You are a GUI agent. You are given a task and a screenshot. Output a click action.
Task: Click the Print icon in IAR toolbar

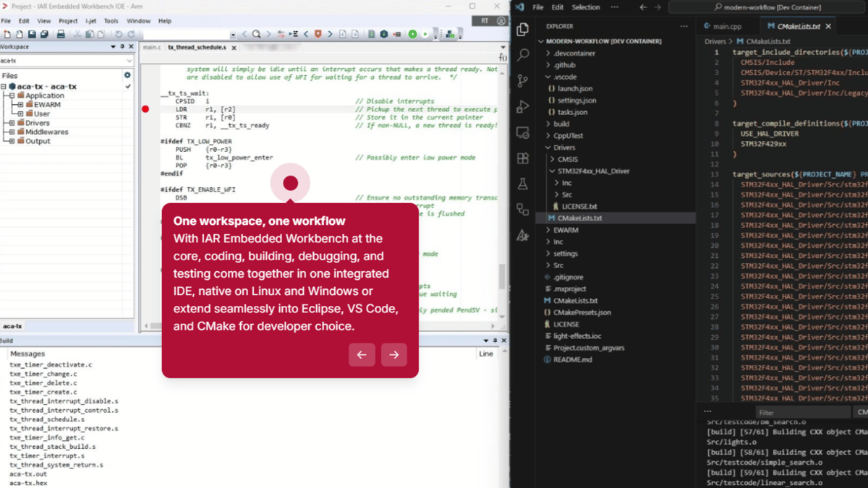61,34
